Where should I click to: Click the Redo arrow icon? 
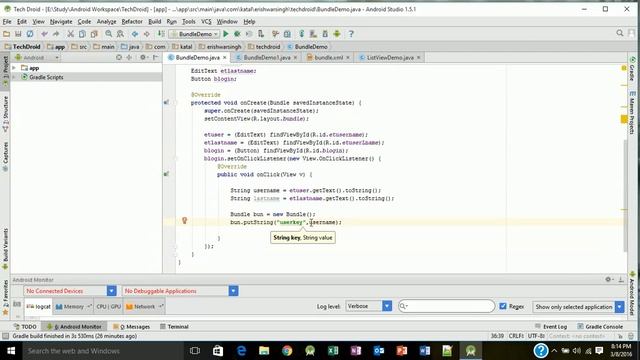56,34
